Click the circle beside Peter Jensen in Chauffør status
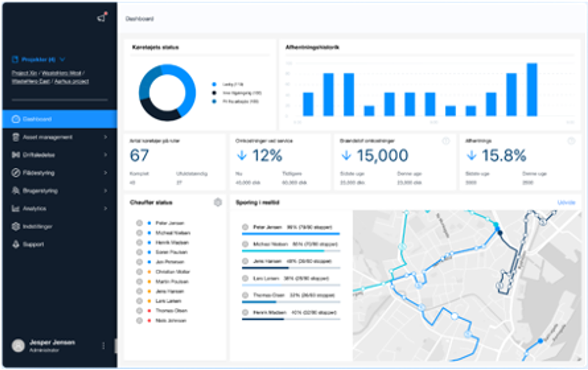 [140, 223]
